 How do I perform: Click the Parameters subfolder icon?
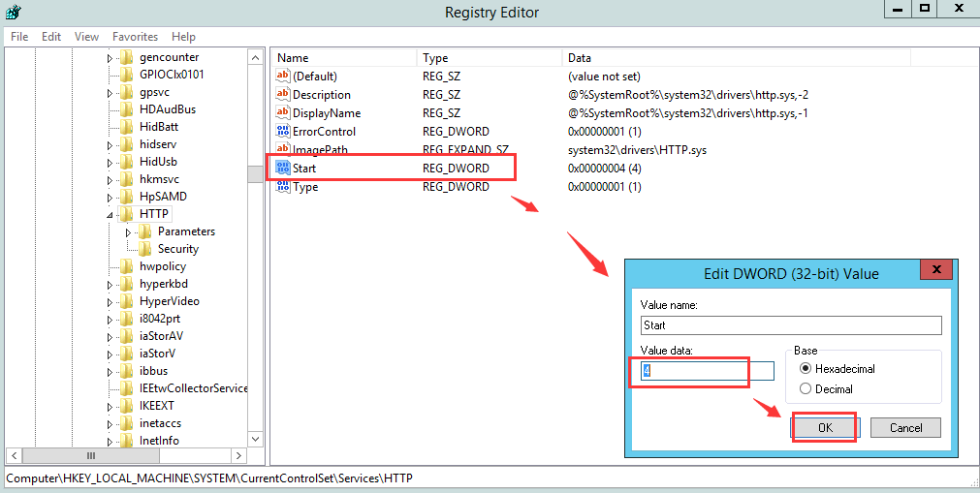(x=145, y=231)
